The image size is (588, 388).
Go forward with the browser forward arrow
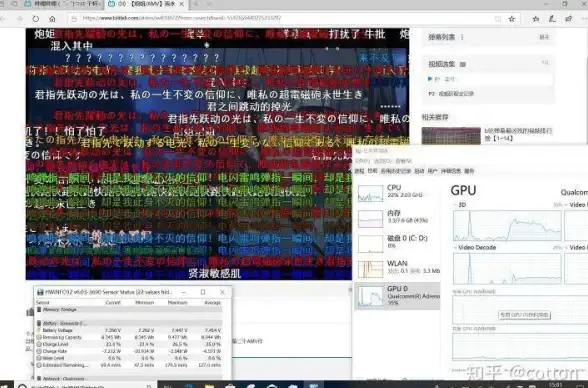pos(20,19)
